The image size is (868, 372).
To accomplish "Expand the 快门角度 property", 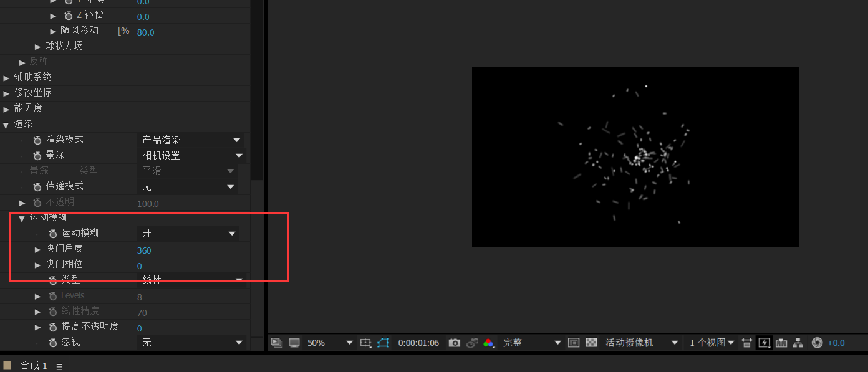I will pos(38,249).
